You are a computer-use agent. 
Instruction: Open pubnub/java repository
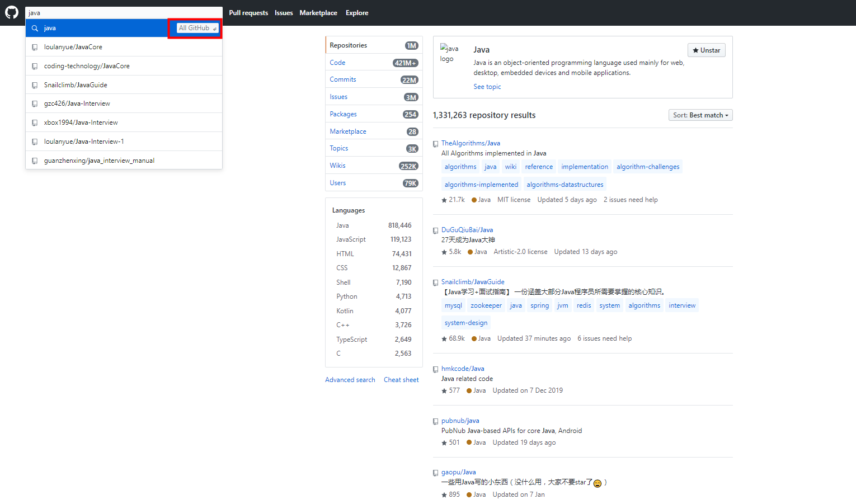460,421
